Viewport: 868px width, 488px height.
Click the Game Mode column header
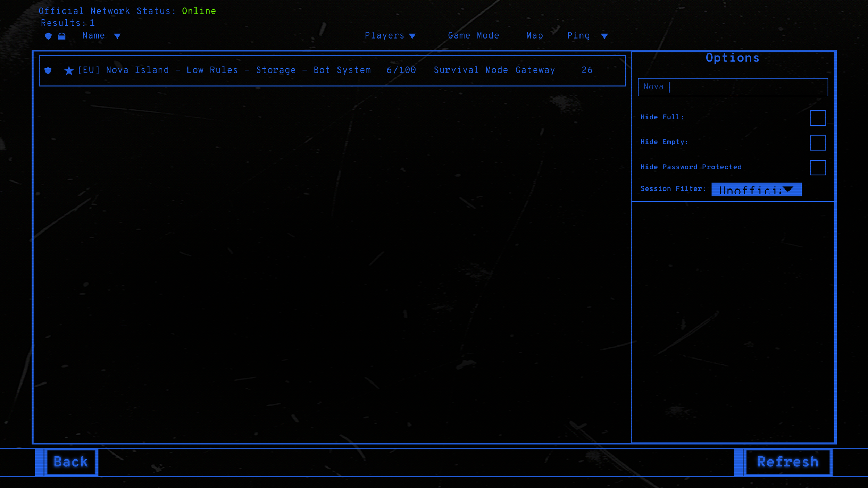point(474,36)
